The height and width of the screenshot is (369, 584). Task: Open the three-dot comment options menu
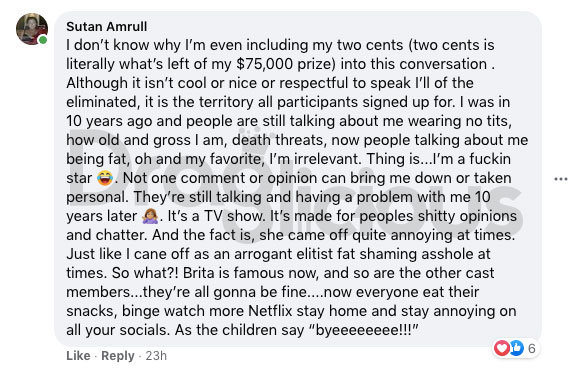click(561, 179)
